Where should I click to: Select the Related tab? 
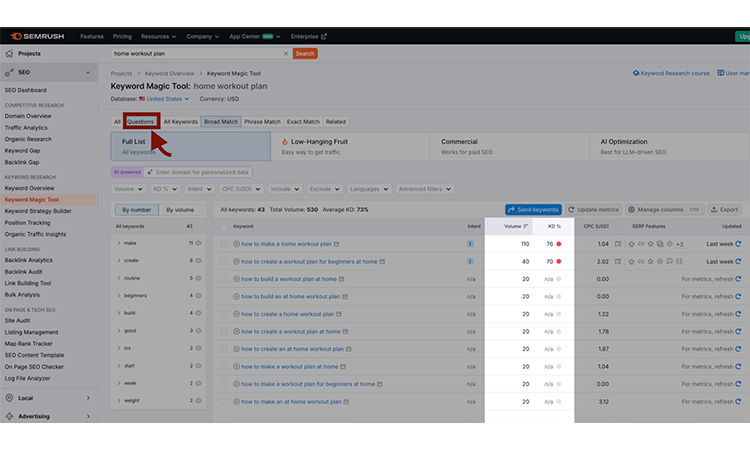tap(335, 121)
